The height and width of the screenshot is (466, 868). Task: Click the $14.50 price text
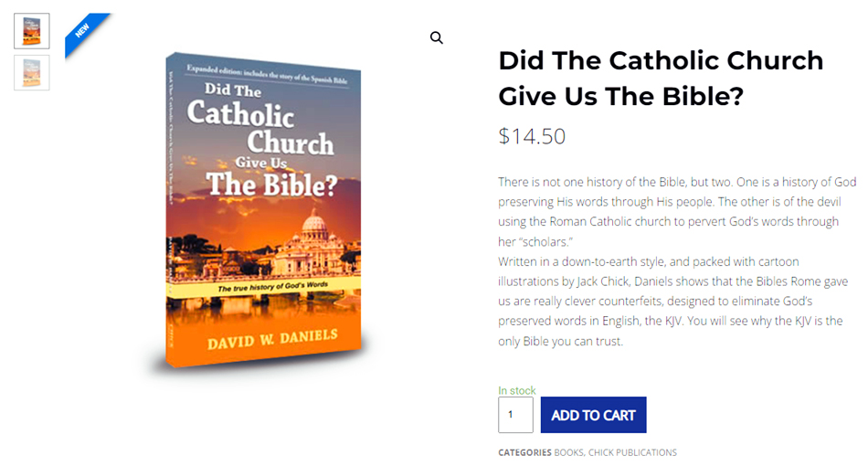(x=532, y=137)
